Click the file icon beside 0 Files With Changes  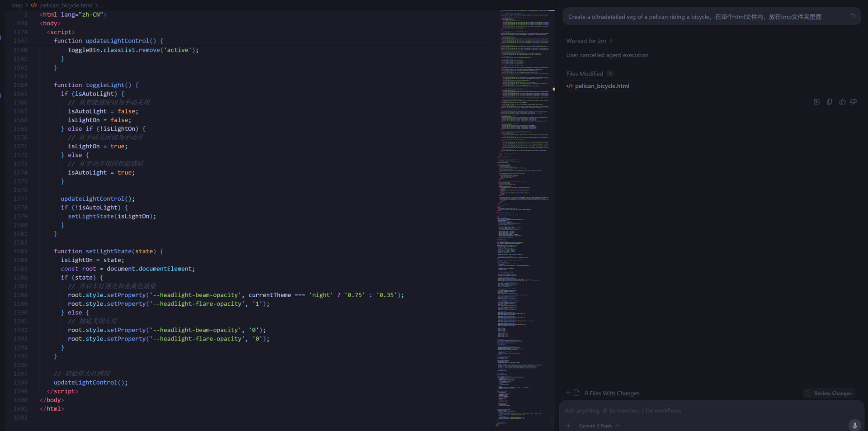point(576,393)
